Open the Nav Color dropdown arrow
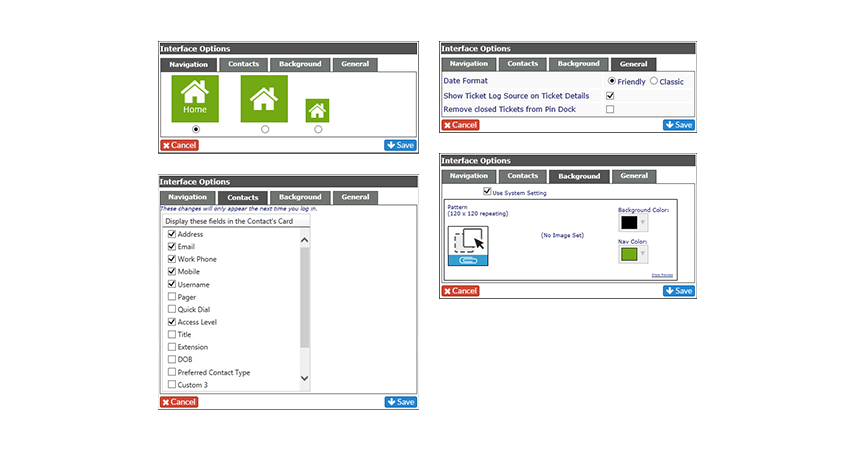This screenshot has height=452, width=852. pos(643,254)
